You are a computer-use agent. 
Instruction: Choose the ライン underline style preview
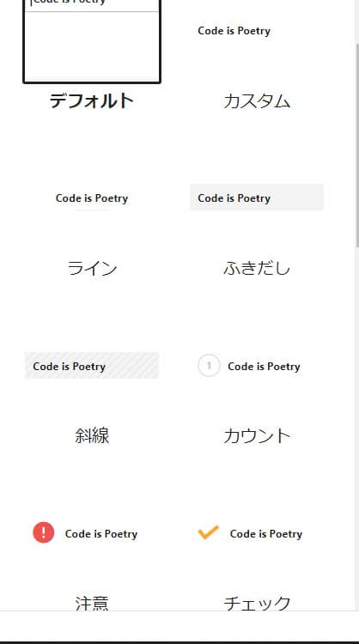point(92,198)
